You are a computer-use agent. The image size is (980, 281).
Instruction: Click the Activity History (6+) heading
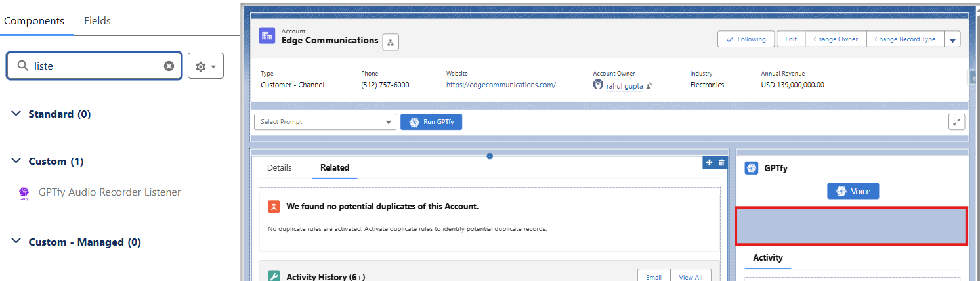326,277
